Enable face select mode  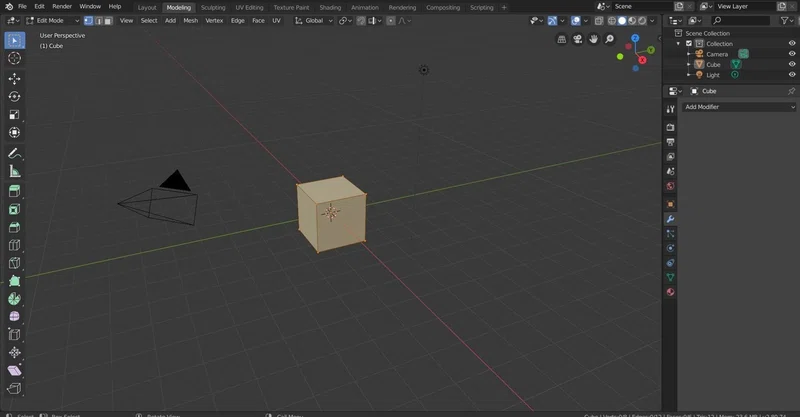(108, 21)
